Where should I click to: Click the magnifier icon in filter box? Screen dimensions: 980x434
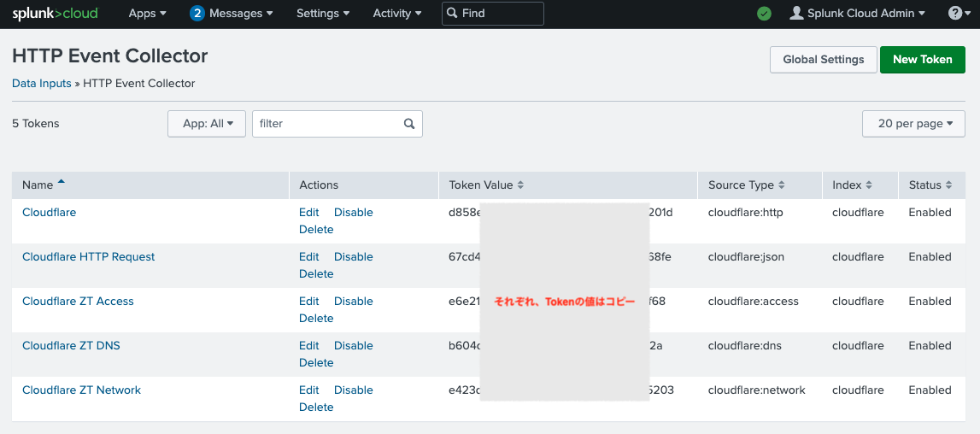409,124
